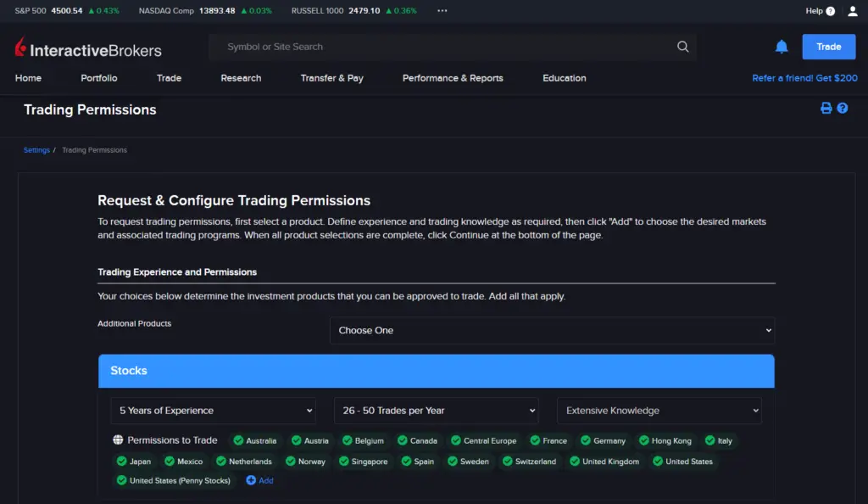Click the S&P 500 value 4500.54
Image resolution: width=868 pixels, height=504 pixels.
(x=66, y=11)
